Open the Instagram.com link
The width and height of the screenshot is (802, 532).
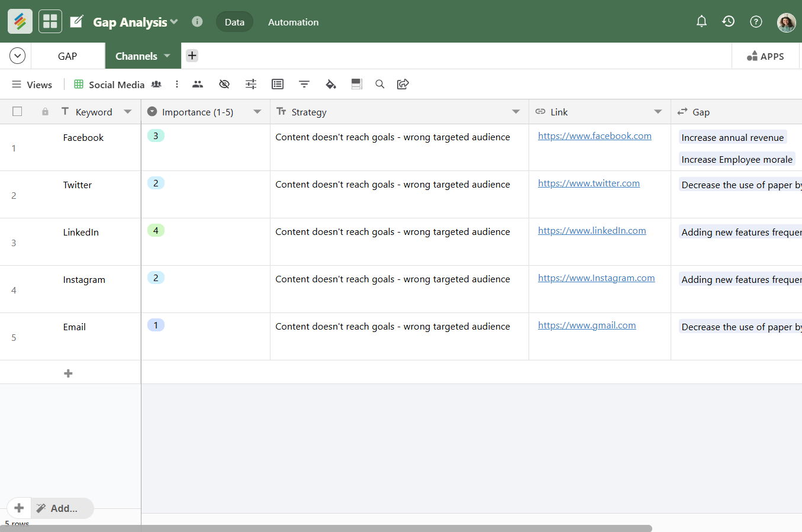click(x=597, y=278)
